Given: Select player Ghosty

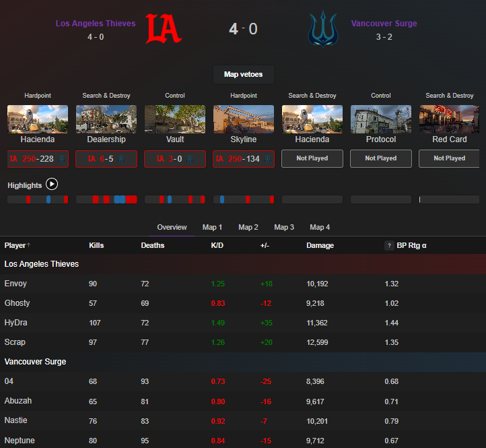Looking at the screenshot, I should coord(17,303).
